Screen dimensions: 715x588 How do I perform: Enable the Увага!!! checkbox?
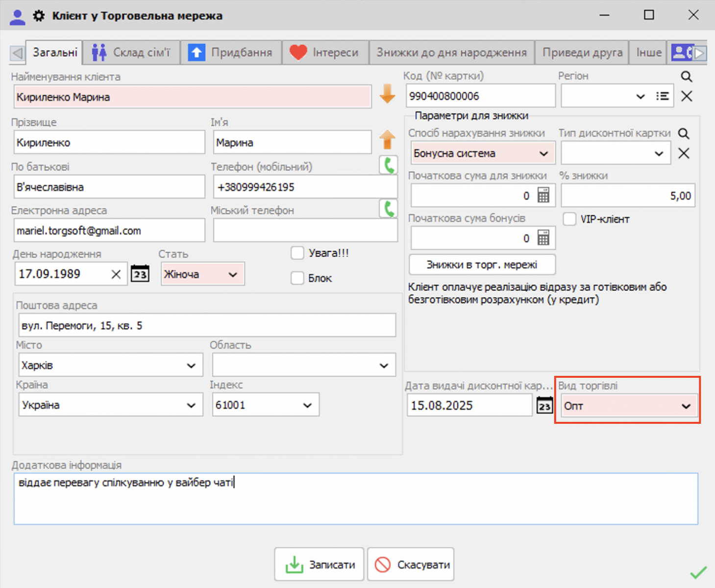pos(297,253)
